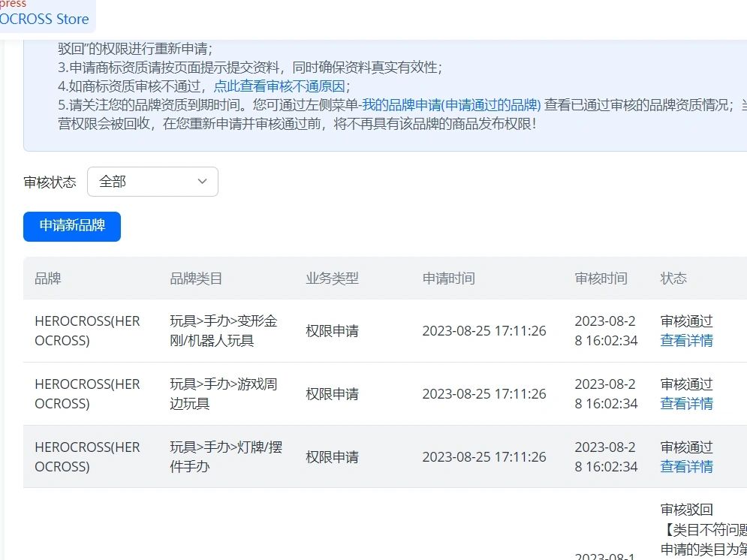Click the 申请时间 column header
This screenshot has height=560, width=747.
coord(449,278)
